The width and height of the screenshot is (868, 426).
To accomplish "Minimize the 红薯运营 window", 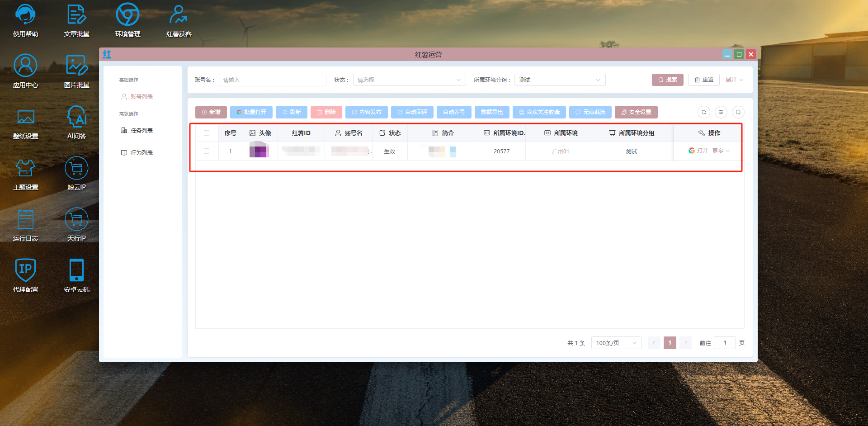I will coord(727,55).
